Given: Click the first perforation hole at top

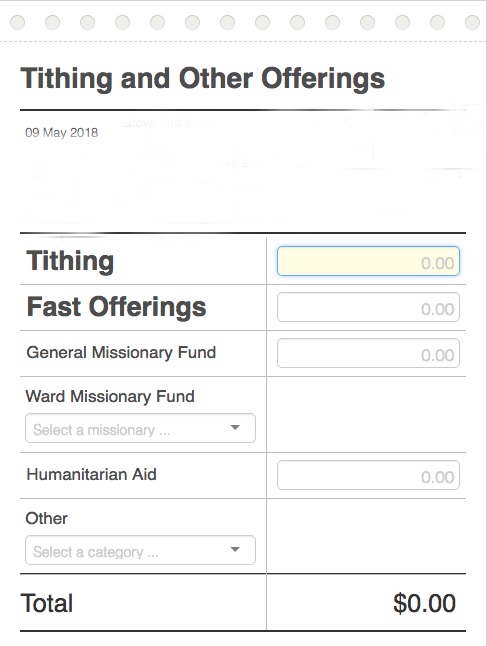Looking at the screenshot, I should pos(17,22).
